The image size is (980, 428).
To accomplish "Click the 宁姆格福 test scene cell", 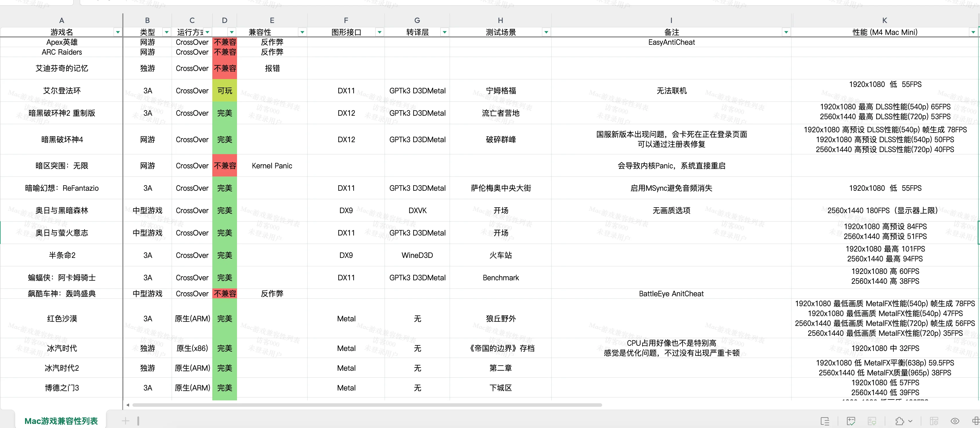I will tap(501, 91).
